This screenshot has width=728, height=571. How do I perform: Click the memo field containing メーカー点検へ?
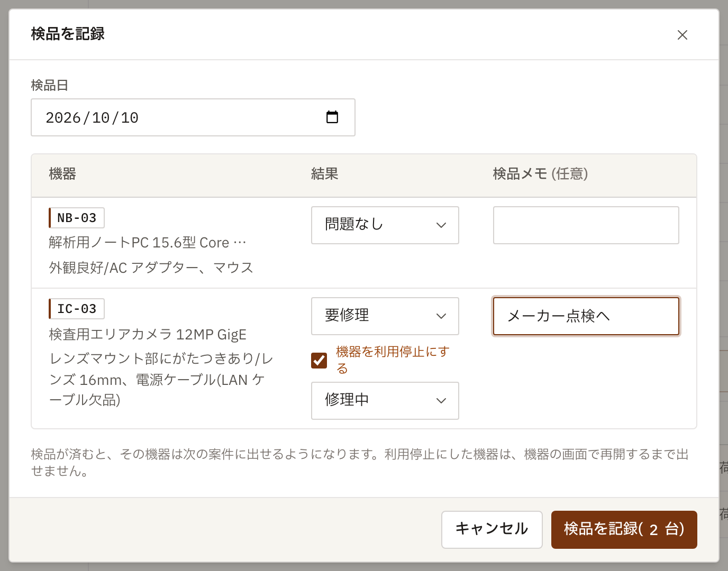586,316
